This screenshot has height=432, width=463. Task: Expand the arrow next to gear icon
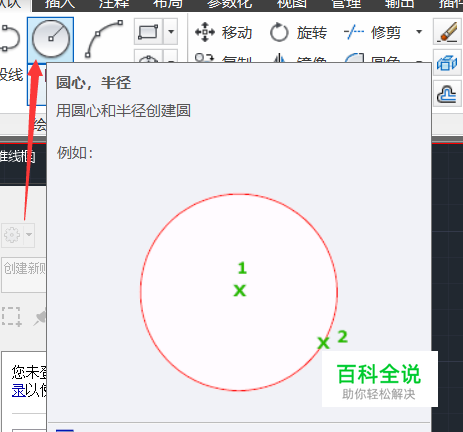point(29,235)
